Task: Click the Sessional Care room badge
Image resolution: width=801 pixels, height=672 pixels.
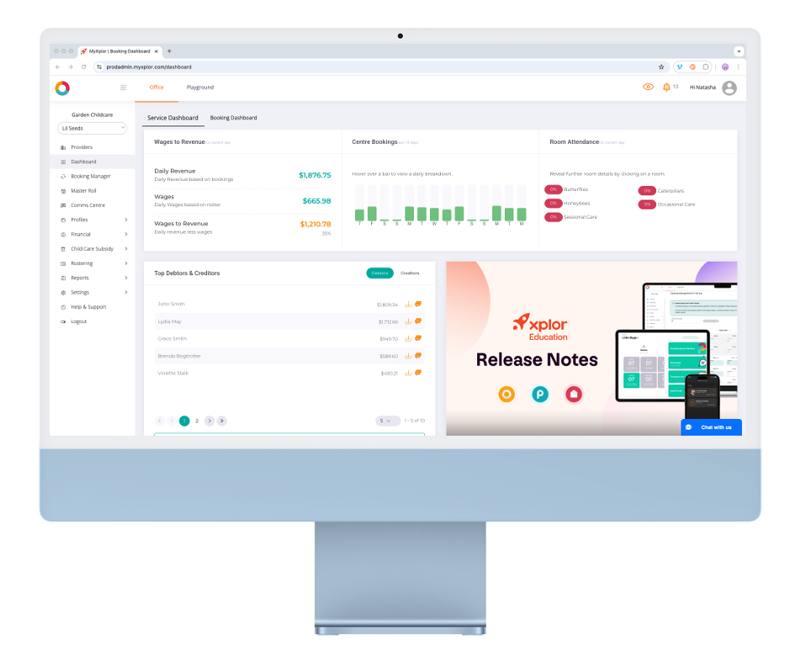Action: pyautogui.click(x=553, y=217)
